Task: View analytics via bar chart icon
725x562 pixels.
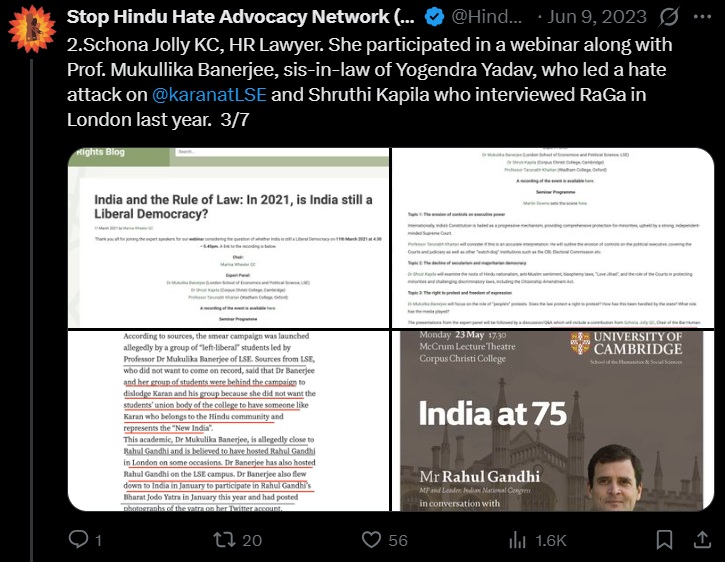Action: pos(517,540)
